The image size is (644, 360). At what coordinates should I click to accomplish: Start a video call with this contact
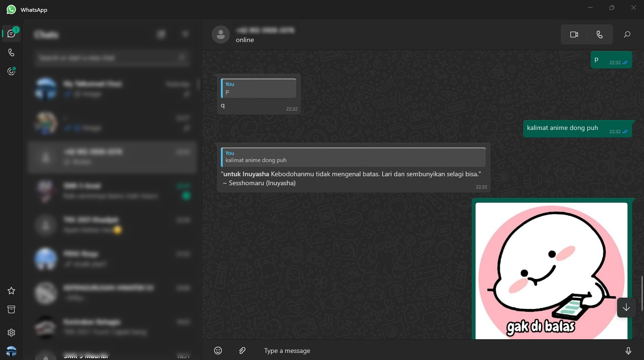[574, 34]
